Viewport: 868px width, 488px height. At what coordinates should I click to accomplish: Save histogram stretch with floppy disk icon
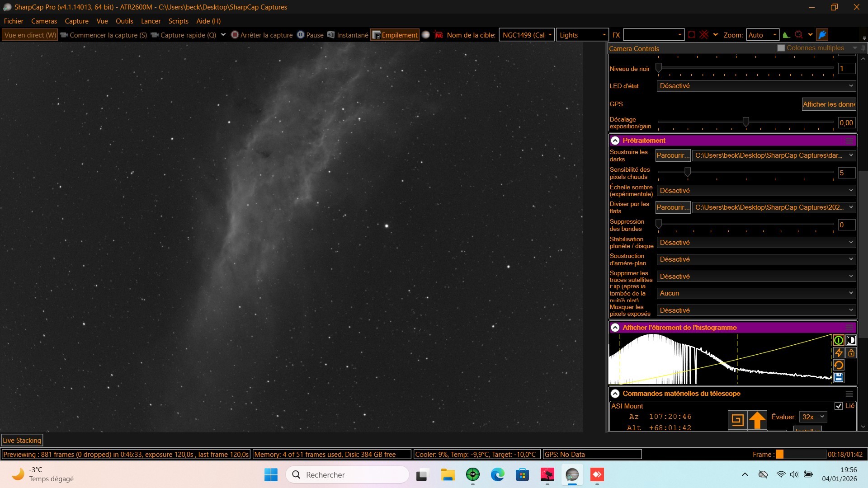pyautogui.click(x=839, y=377)
